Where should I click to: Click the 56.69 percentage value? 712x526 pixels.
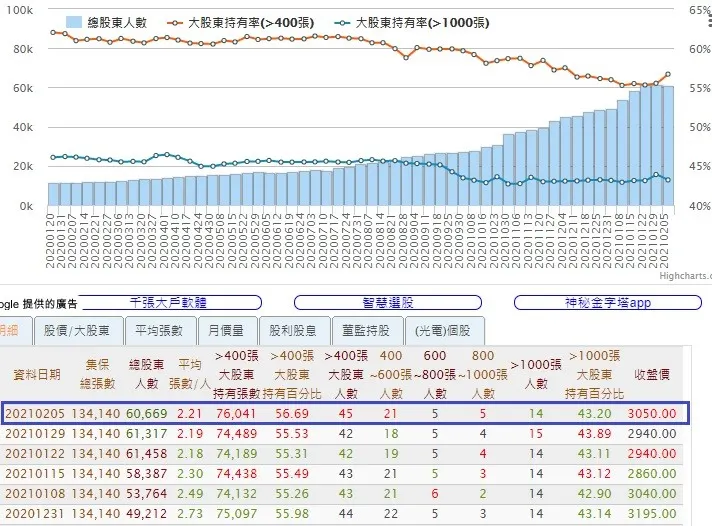pos(292,414)
